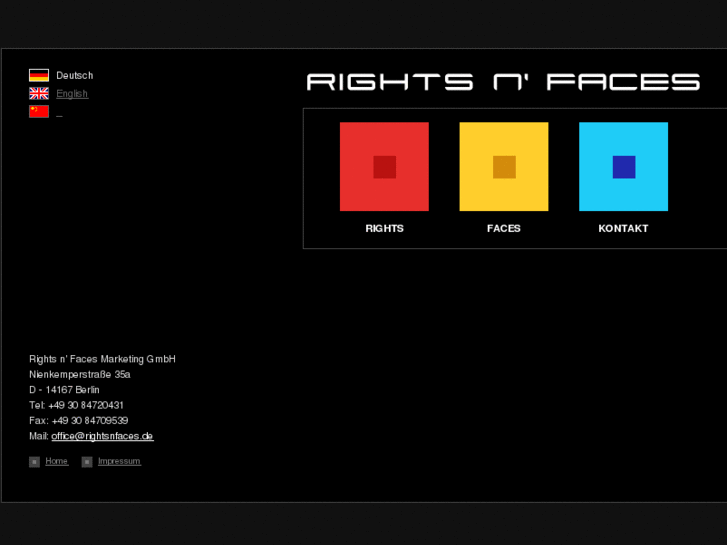This screenshot has height=545, width=727.
Task: Go to Home via footer link
Action: pos(57,461)
